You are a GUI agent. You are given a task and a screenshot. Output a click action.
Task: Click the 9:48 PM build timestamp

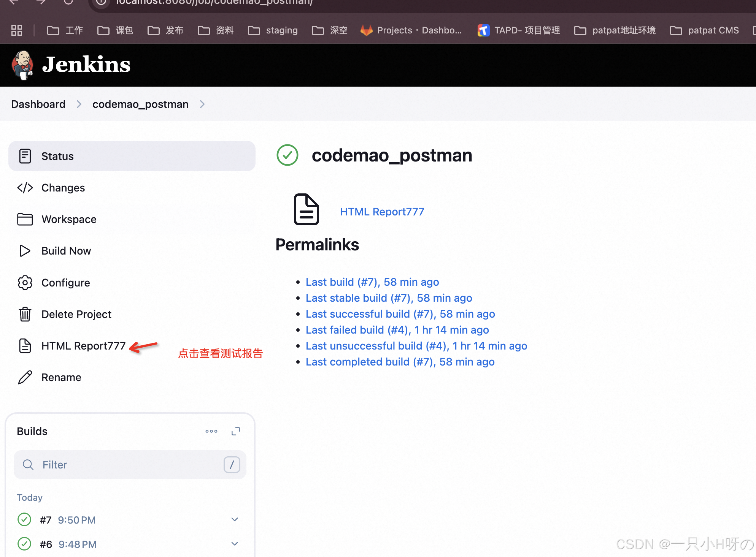pos(78,544)
